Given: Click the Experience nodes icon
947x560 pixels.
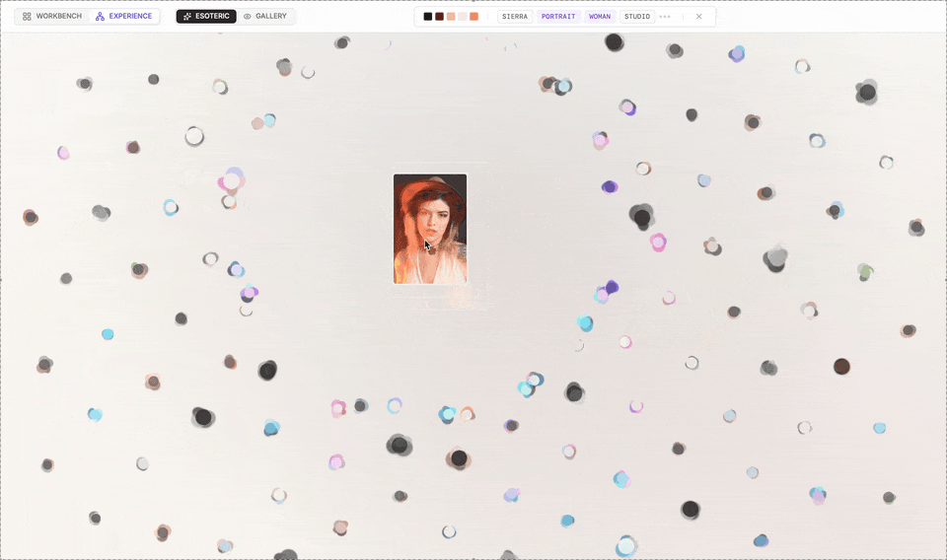Looking at the screenshot, I should pyautogui.click(x=100, y=17).
